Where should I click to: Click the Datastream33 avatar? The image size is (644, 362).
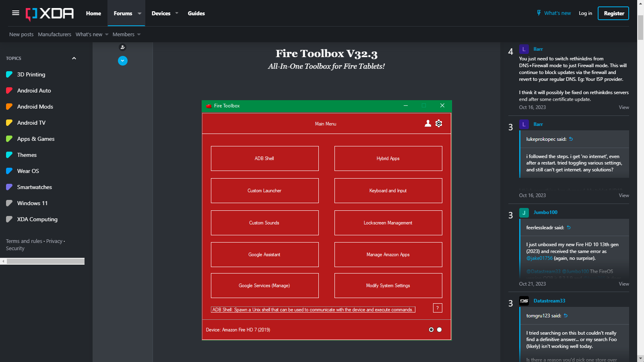tap(524, 301)
